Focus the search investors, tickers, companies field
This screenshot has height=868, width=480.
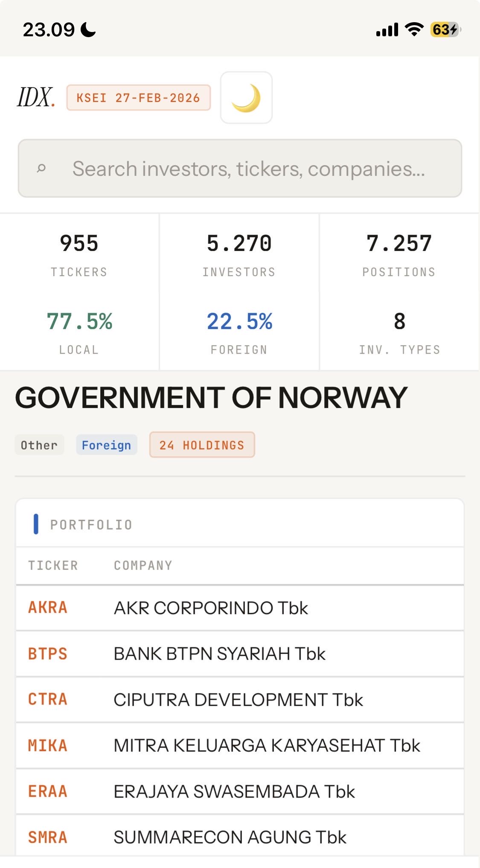pos(248,169)
